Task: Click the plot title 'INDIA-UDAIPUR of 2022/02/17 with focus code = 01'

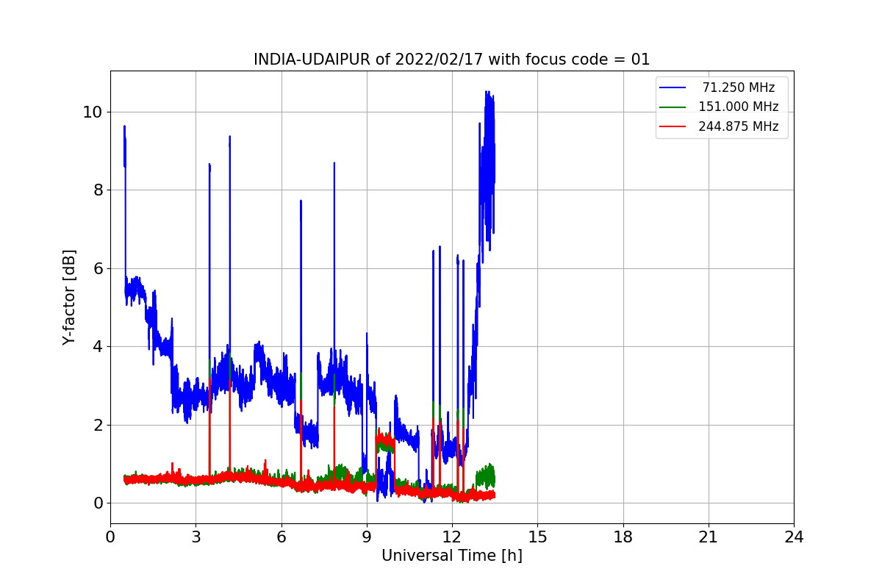Action: tap(451, 60)
